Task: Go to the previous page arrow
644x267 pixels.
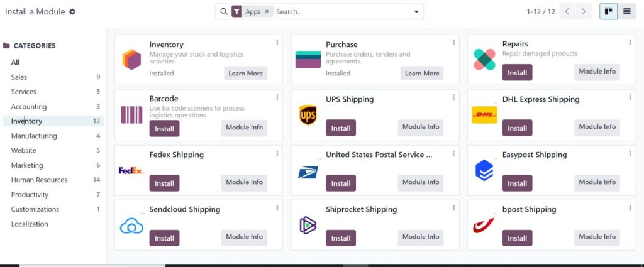Action: [x=568, y=11]
